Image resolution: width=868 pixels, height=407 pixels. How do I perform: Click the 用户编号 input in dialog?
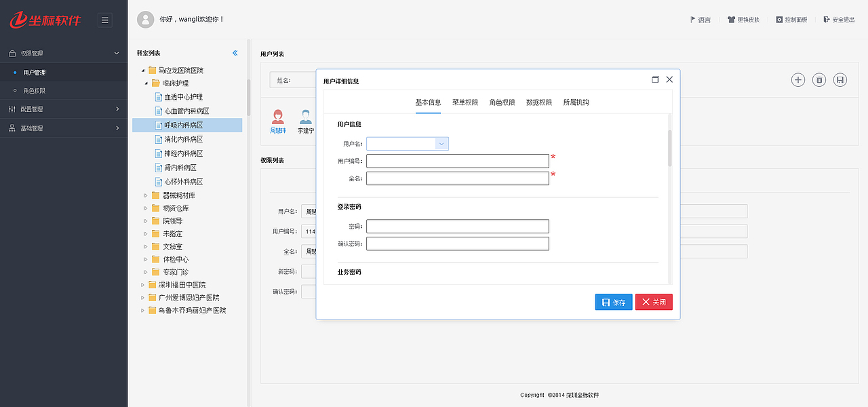(458, 161)
